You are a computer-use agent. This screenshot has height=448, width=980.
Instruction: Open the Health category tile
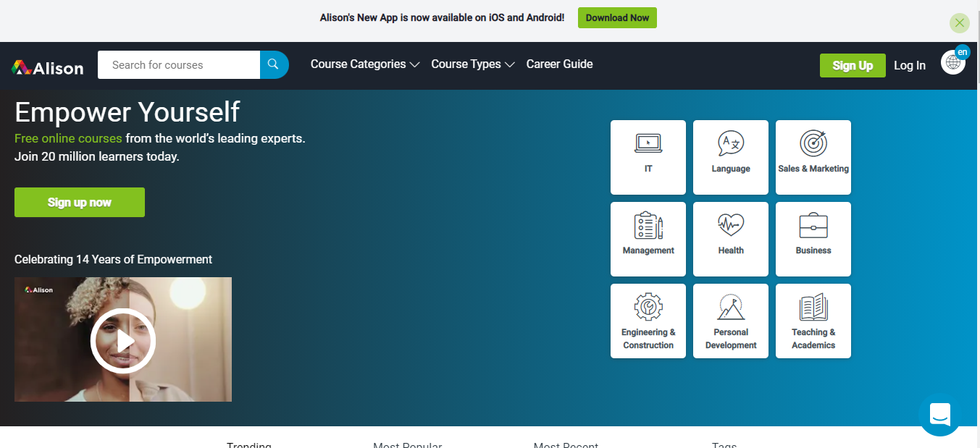click(x=731, y=239)
